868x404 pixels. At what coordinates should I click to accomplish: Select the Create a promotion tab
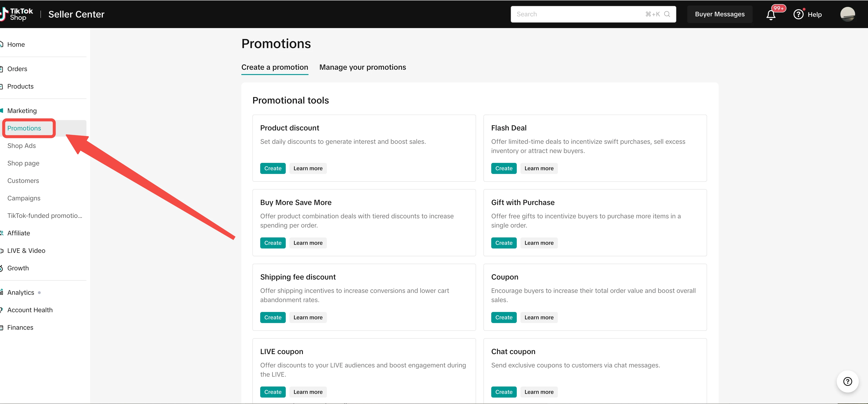click(275, 67)
